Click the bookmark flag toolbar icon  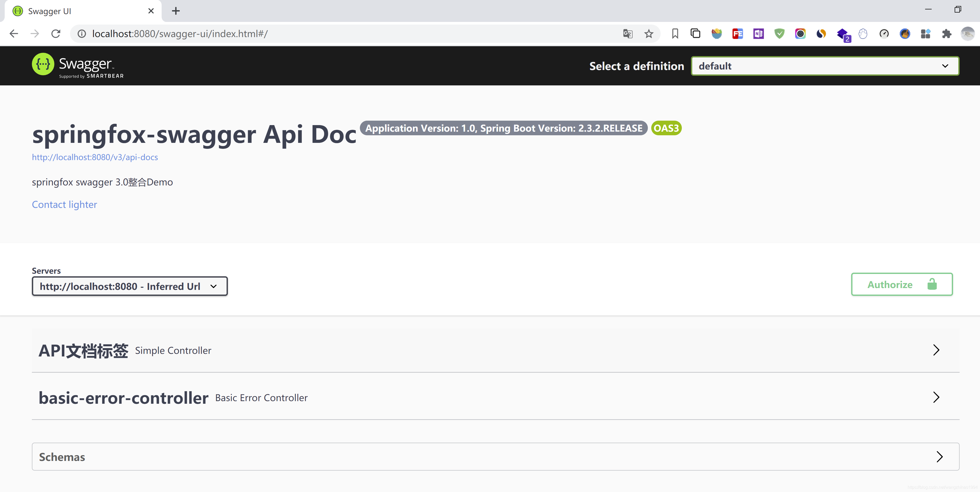(x=675, y=33)
